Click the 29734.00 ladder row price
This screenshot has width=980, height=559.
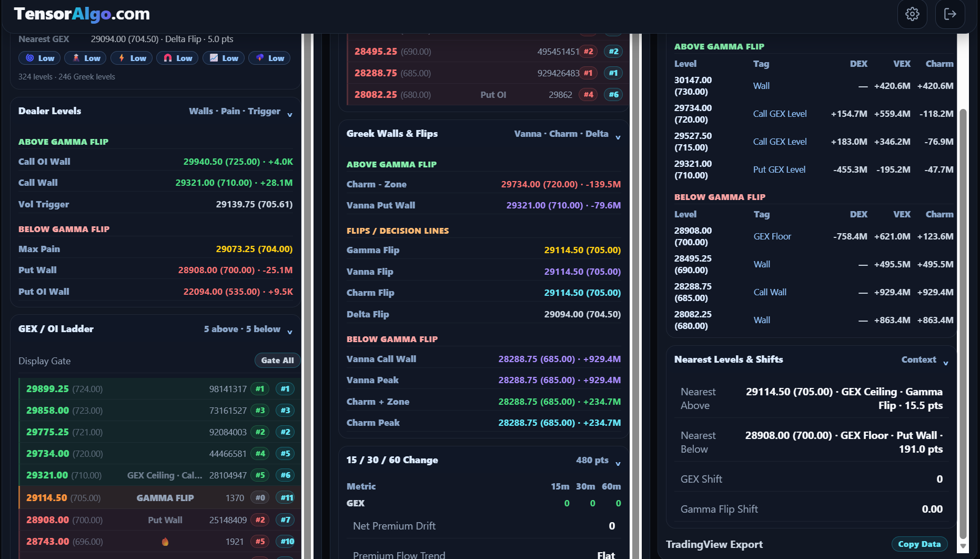click(47, 454)
